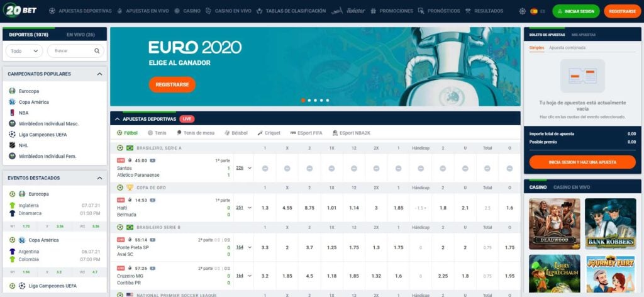The height and width of the screenshot is (297, 644).
Task: Click the Iniciar Sesion button
Action: [576, 11]
